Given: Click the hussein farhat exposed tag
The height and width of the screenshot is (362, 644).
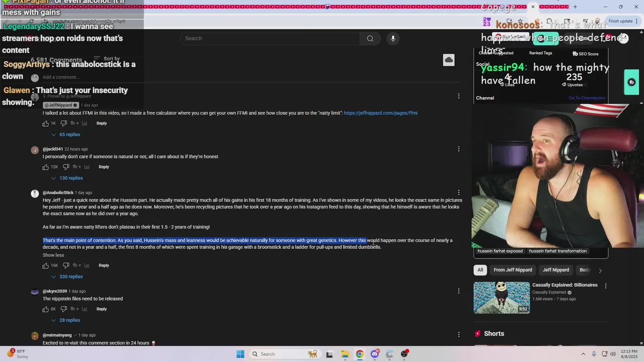Looking at the screenshot, I should tap(500, 251).
